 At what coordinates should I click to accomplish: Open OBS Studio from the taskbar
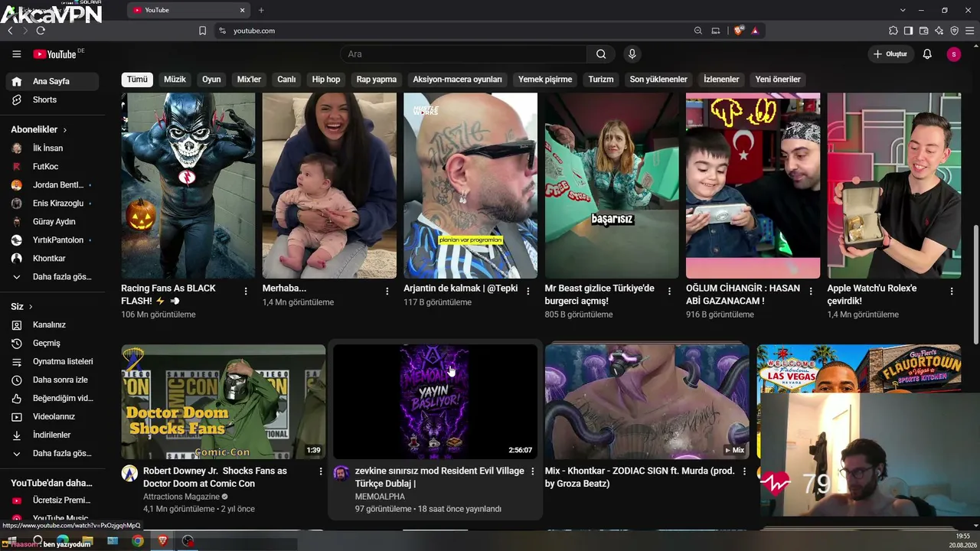(x=188, y=541)
